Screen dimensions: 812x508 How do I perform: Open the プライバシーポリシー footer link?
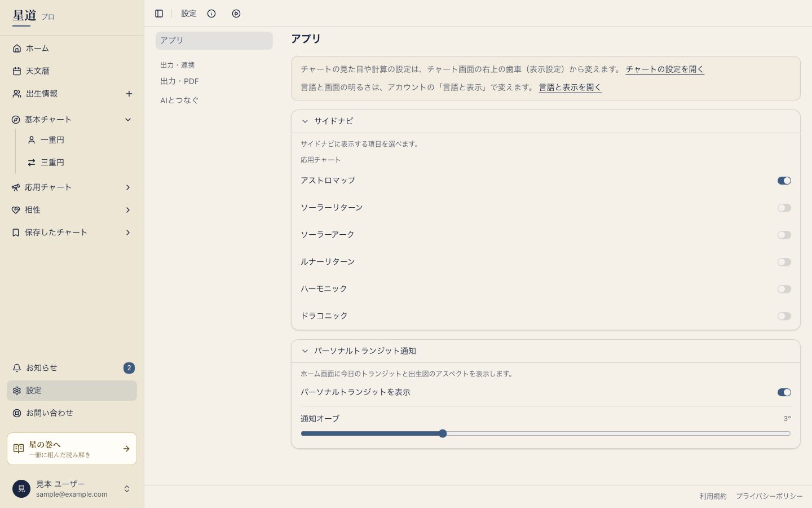click(769, 496)
